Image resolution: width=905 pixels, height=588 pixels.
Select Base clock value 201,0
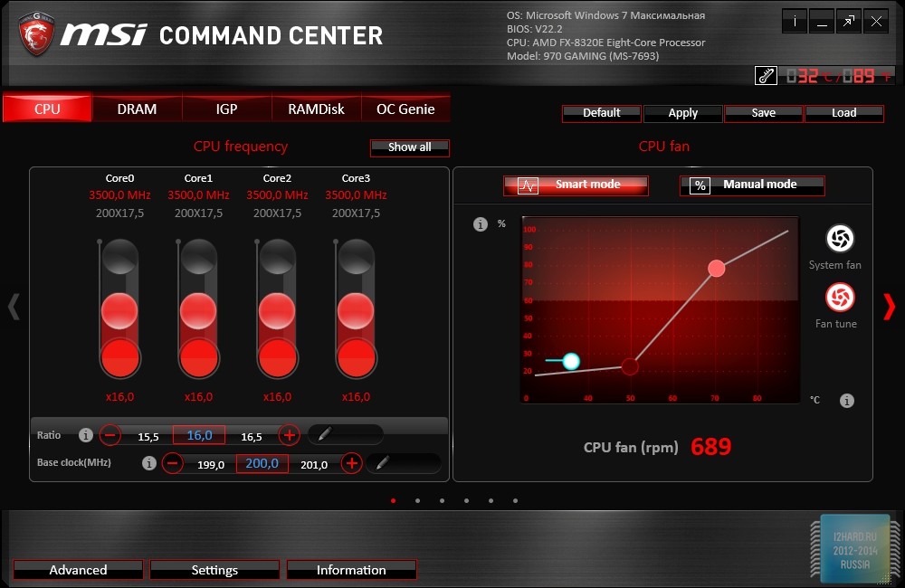(314, 464)
